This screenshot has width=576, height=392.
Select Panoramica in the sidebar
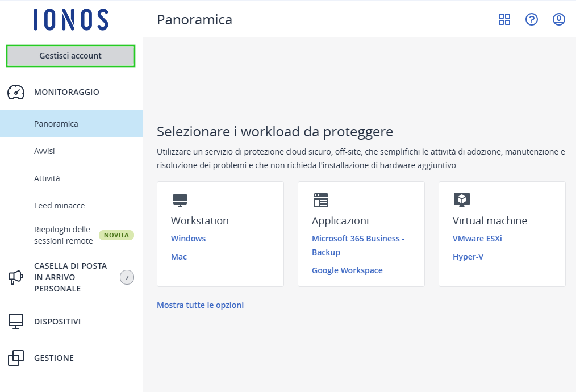[72, 124]
